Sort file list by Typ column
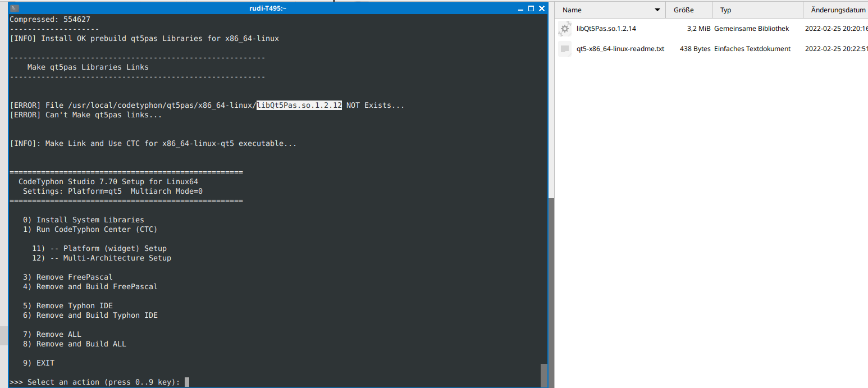Image resolution: width=868 pixels, height=388 pixels. (757, 10)
